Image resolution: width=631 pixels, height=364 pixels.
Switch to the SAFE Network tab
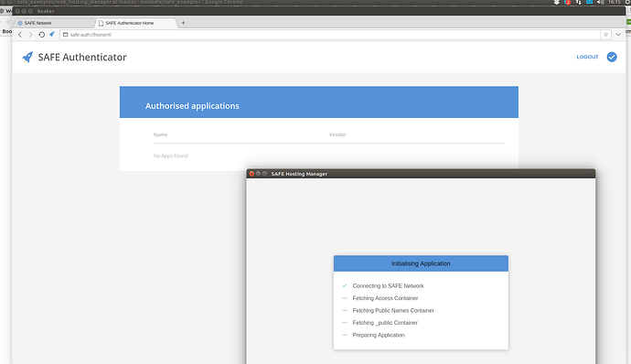pyautogui.click(x=54, y=23)
